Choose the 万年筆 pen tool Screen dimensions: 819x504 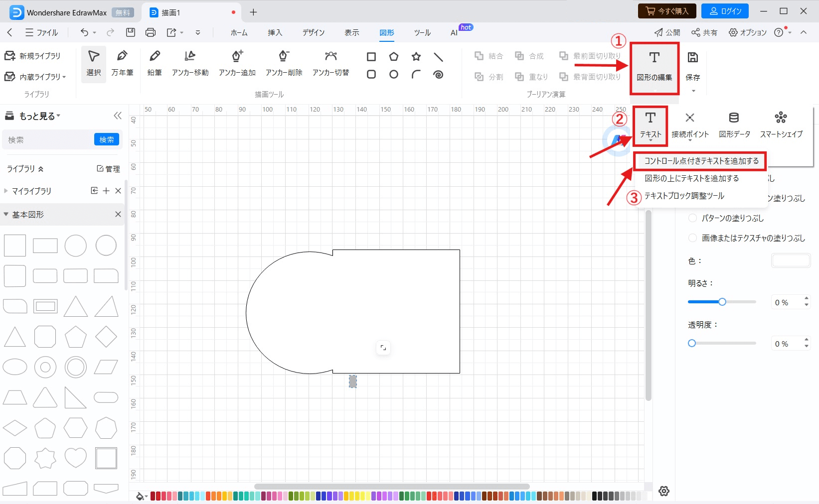pos(122,64)
